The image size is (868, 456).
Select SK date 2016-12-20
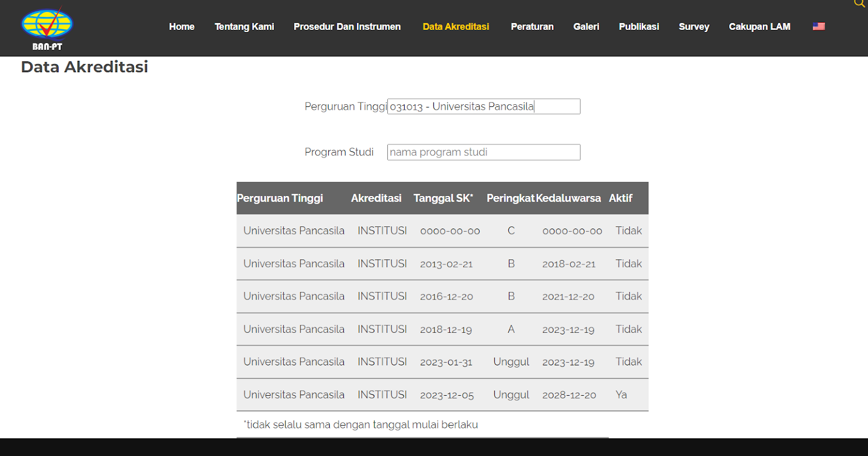coord(446,296)
